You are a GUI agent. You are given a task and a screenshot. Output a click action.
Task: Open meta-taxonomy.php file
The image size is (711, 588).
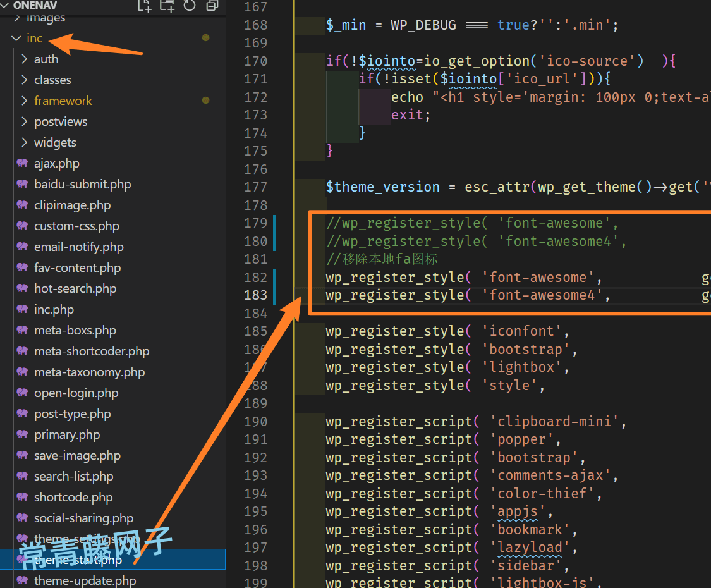pyautogui.click(x=89, y=372)
